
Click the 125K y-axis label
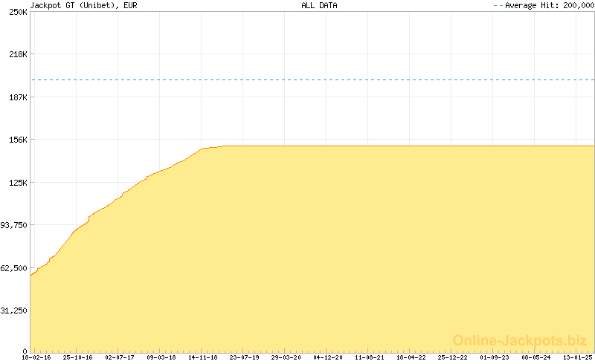(x=18, y=183)
